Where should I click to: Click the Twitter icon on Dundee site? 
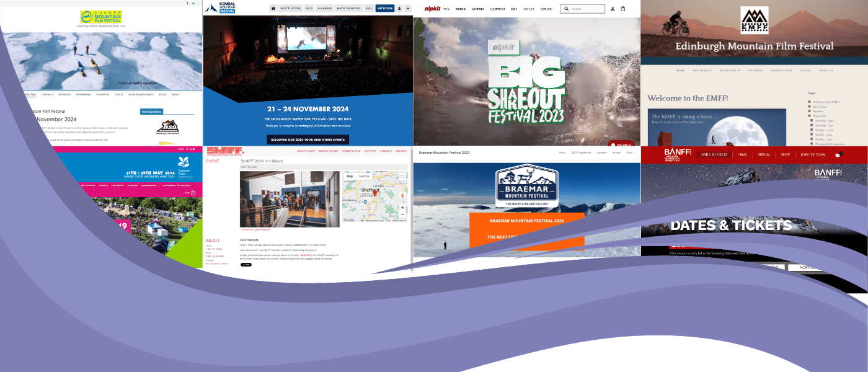click(193, 3)
